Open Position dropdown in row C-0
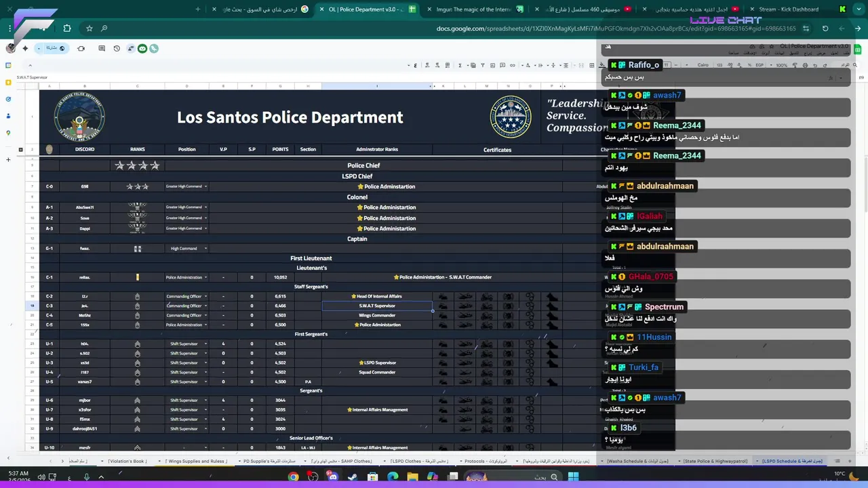Image resolution: width=868 pixels, height=488 pixels. pyautogui.click(x=206, y=186)
